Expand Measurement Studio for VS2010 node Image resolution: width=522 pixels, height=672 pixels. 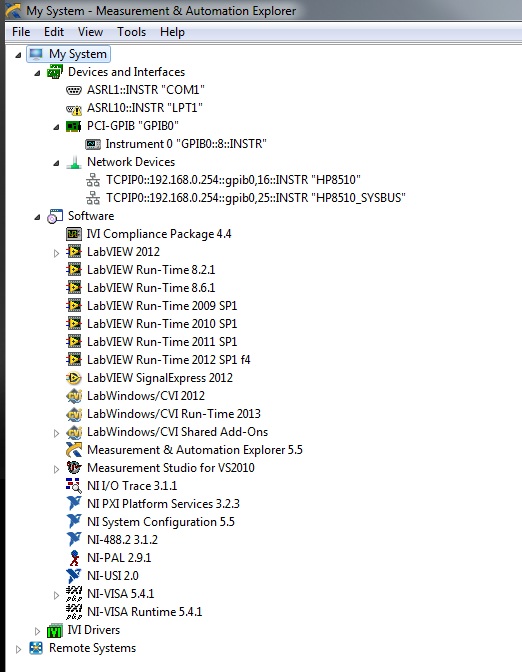click(x=56, y=469)
